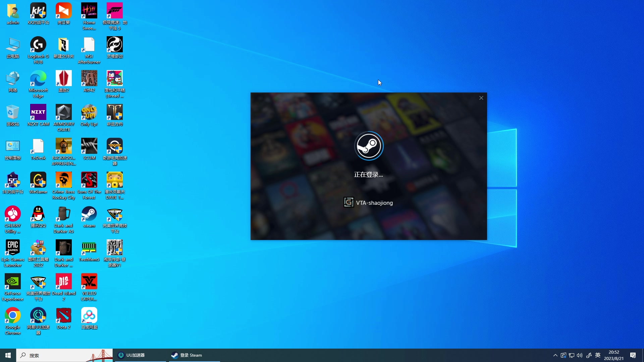The height and width of the screenshot is (362, 644).
Task: Select the 新建文件夹 folder icon
Action: coord(64,48)
